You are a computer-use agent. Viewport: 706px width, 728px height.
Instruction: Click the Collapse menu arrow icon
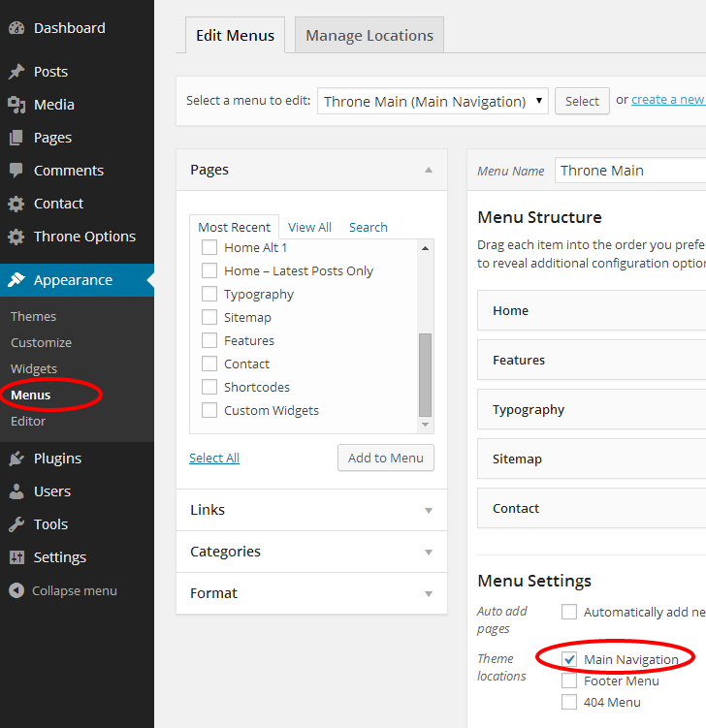click(16, 590)
